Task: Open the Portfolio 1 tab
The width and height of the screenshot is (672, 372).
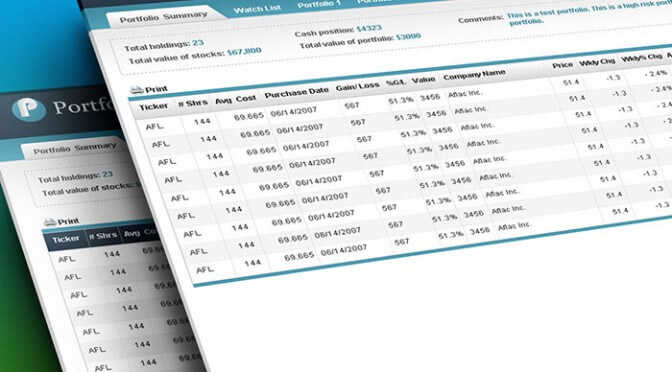Action: coord(319,4)
